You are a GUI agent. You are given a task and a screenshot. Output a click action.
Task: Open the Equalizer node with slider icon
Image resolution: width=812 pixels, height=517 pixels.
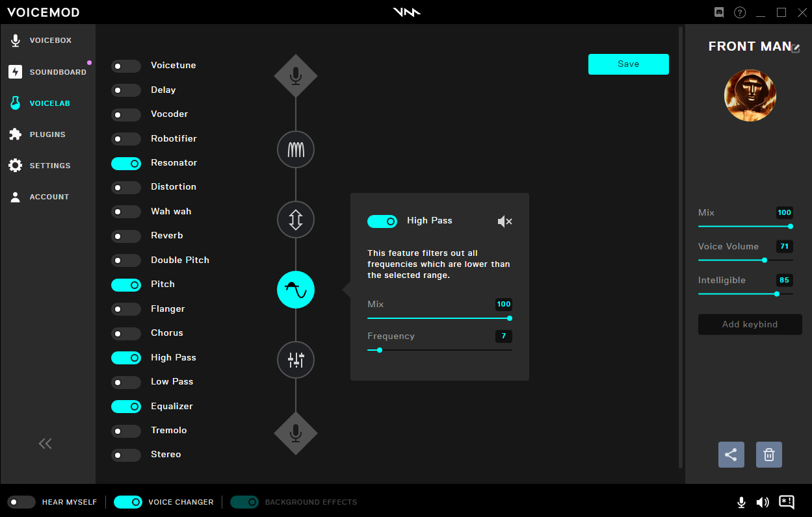[296, 359]
